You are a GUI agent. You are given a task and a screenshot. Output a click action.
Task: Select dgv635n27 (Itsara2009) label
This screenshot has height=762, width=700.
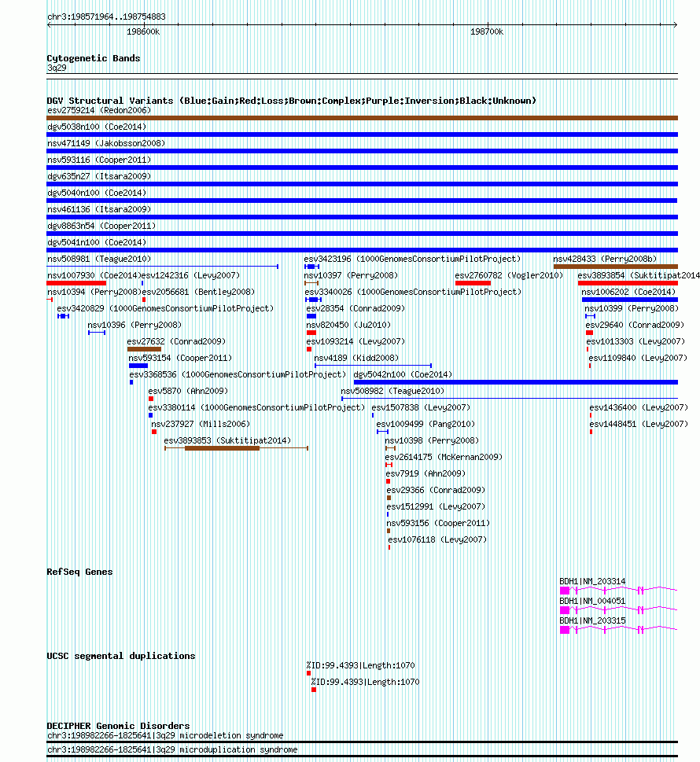(99, 176)
